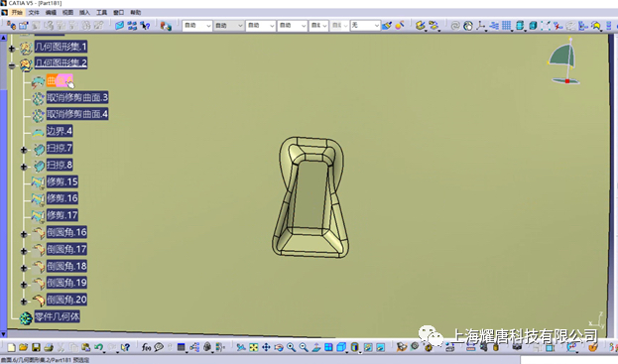Click the New document icon
This screenshot has width=618, height=364.
tap(12, 347)
